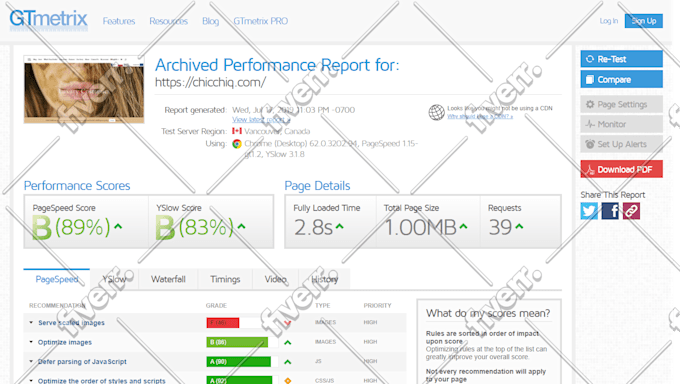This screenshot has height=384, width=680.
Task: Click the YSlow Score B (83%)
Action: [x=195, y=227]
